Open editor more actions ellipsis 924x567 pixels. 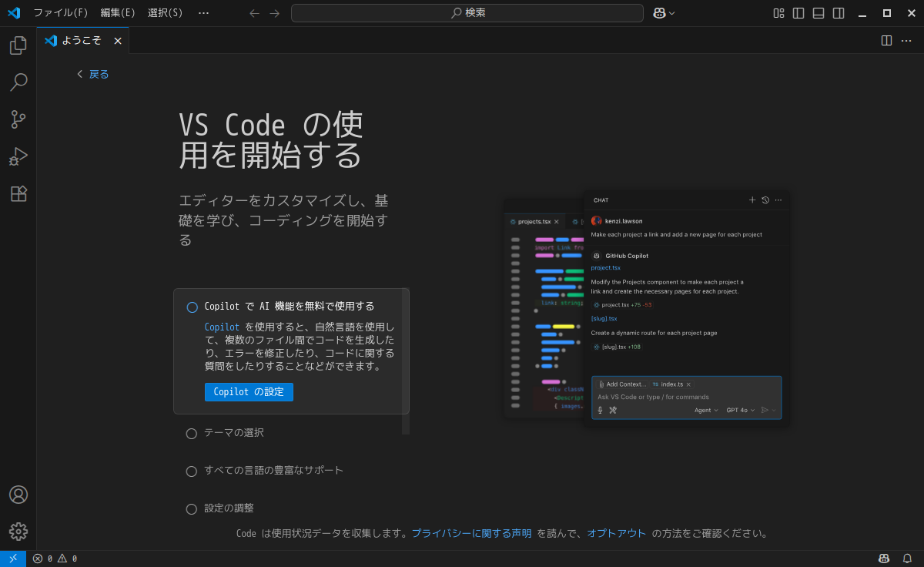pos(906,40)
